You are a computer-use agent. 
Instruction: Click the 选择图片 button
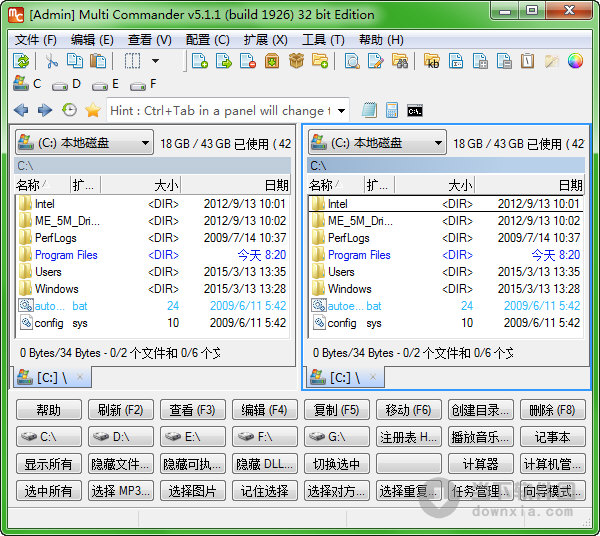(x=192, y=490)
